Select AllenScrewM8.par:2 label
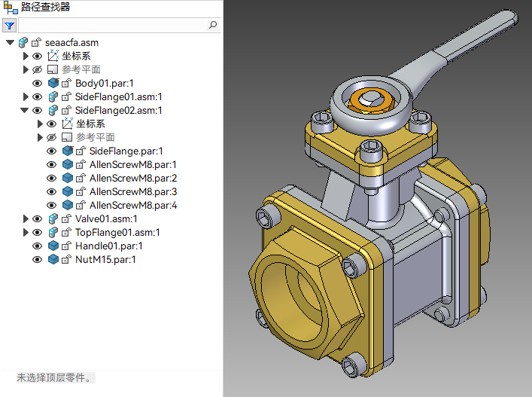The height and width of the screenshot is (397, 532). click(133, 179)
